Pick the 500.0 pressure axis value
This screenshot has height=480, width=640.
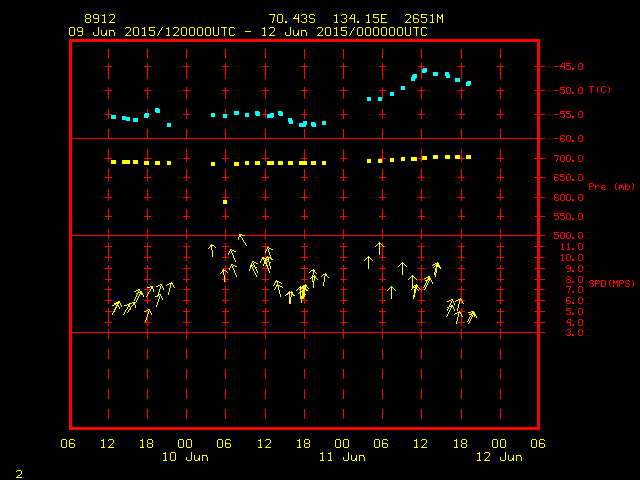click(x=569, y=236)
